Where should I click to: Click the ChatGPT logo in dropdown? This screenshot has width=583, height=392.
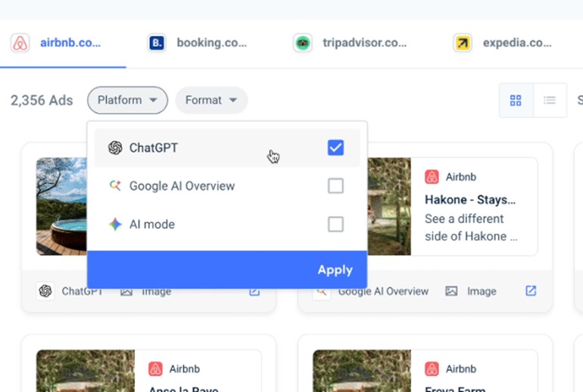pos(115,148)
